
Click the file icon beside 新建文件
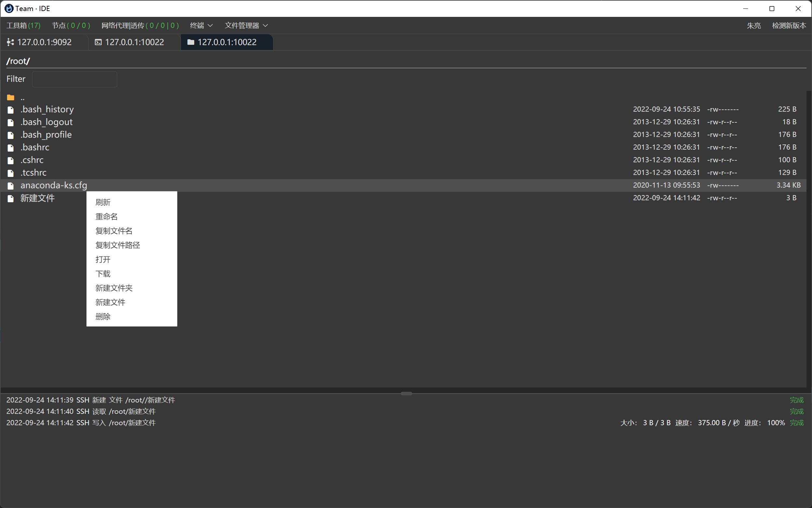click(x=10, y=199)
